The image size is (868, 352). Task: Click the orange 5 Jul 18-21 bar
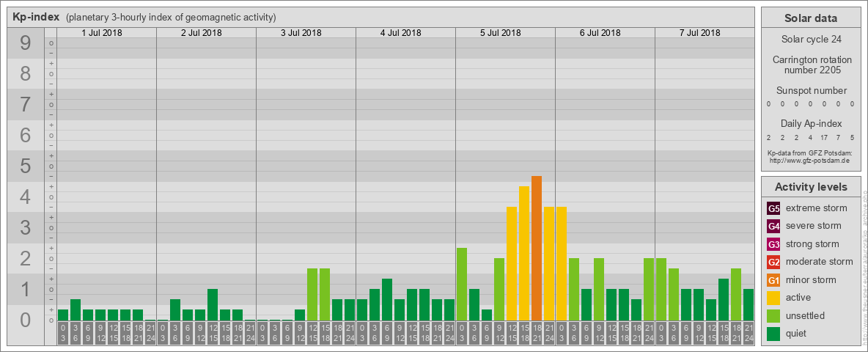pos(537,248)
